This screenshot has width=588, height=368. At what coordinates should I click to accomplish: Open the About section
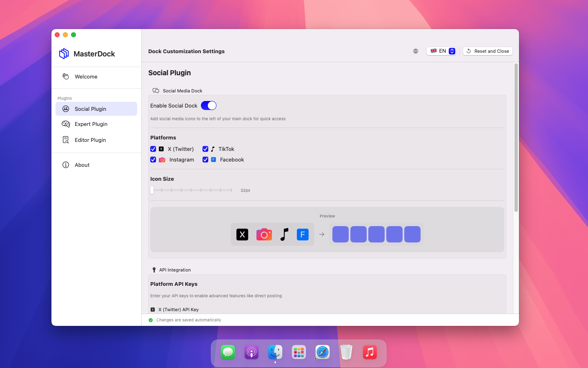tap(96, 165)
